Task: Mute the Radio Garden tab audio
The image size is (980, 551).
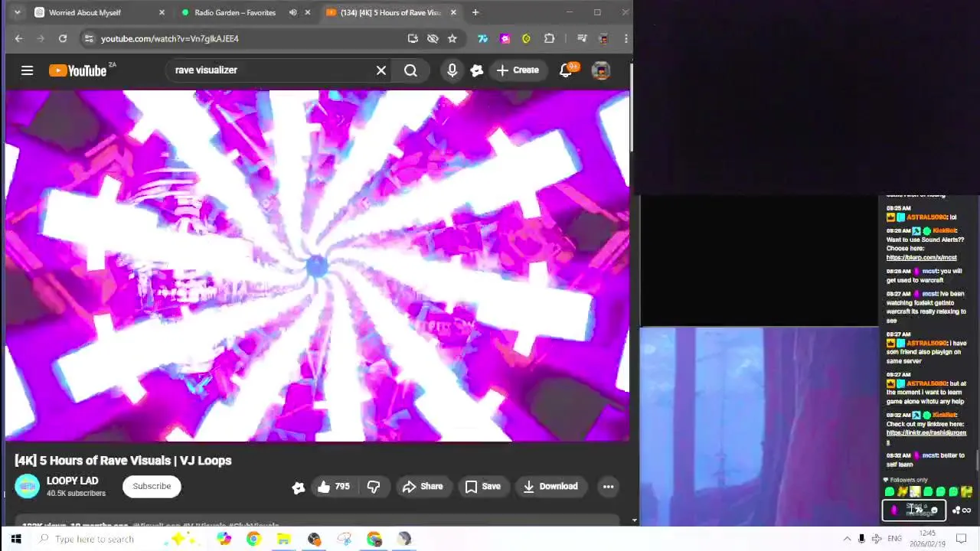Action: [x=292, y=12]
